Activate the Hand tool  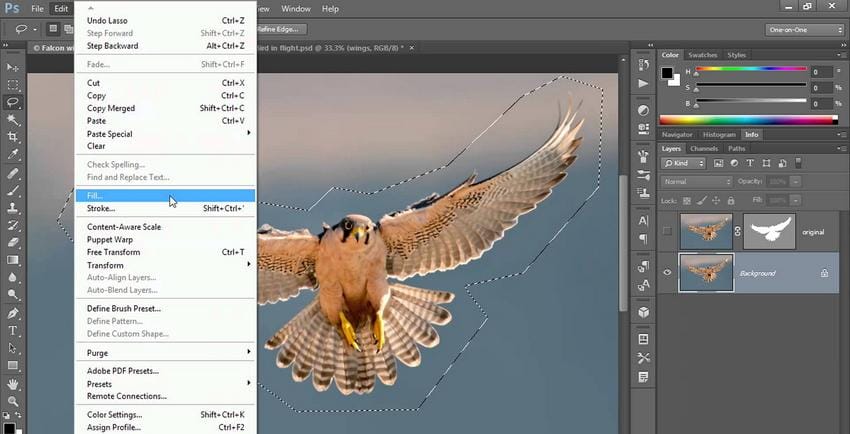click(13, 384)
